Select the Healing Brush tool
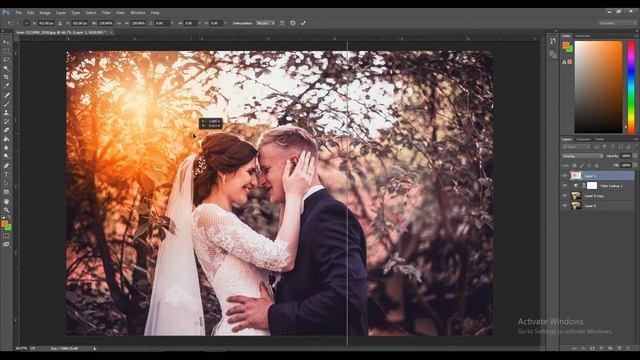This screenshot has width=640, height=360. click(6, 95)
